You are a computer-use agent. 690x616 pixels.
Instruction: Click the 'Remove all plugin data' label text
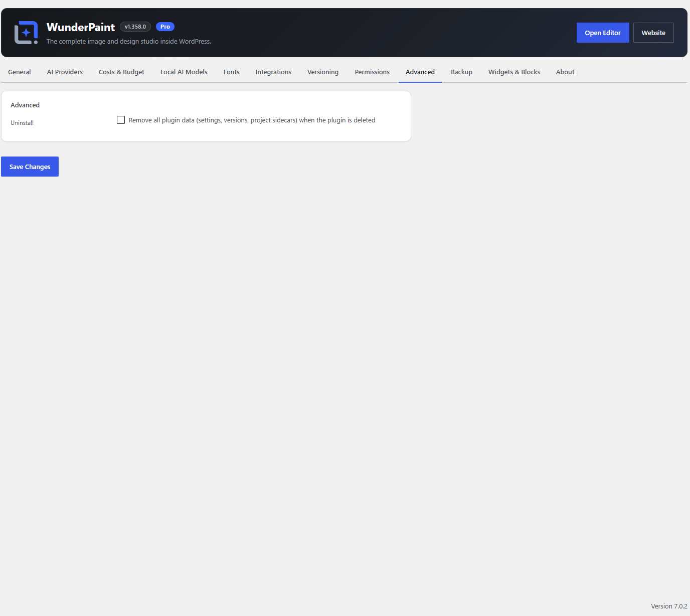click(x=252, y=120)
